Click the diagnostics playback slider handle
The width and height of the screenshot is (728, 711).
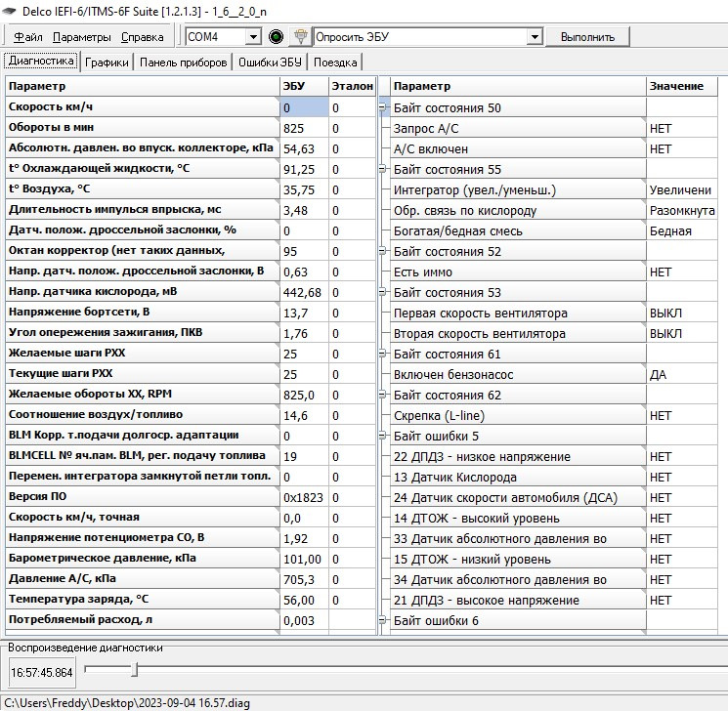click(x=135, y=669)
